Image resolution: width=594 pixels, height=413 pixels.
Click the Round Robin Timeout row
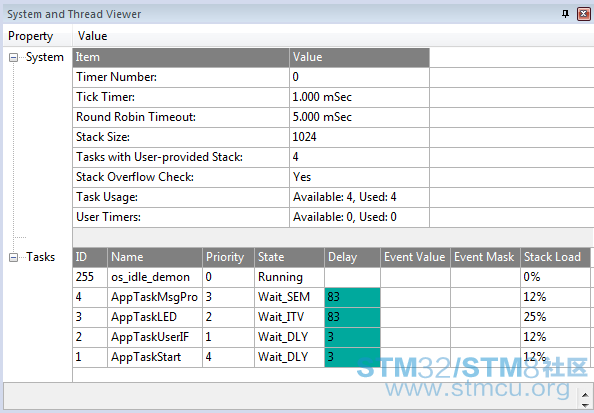[x=251, y=117]
